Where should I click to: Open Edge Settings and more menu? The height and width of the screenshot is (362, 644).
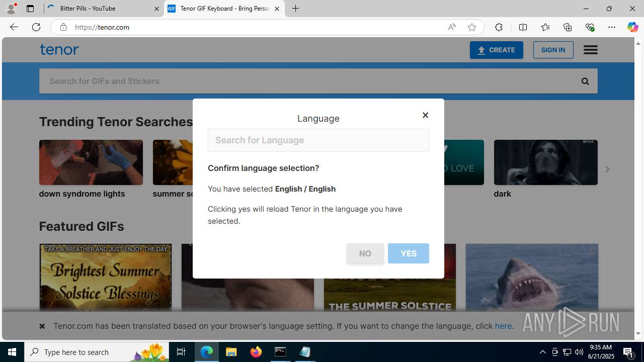[612, 27]
